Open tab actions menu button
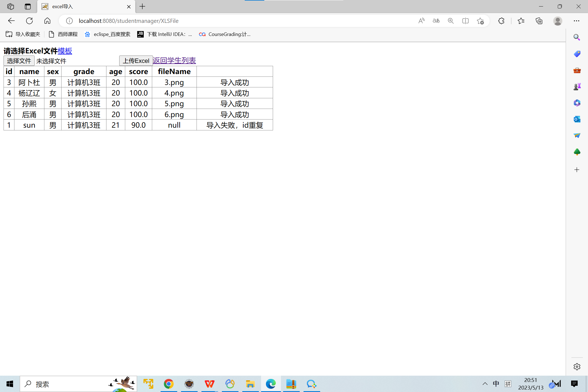 click(28, 7)
